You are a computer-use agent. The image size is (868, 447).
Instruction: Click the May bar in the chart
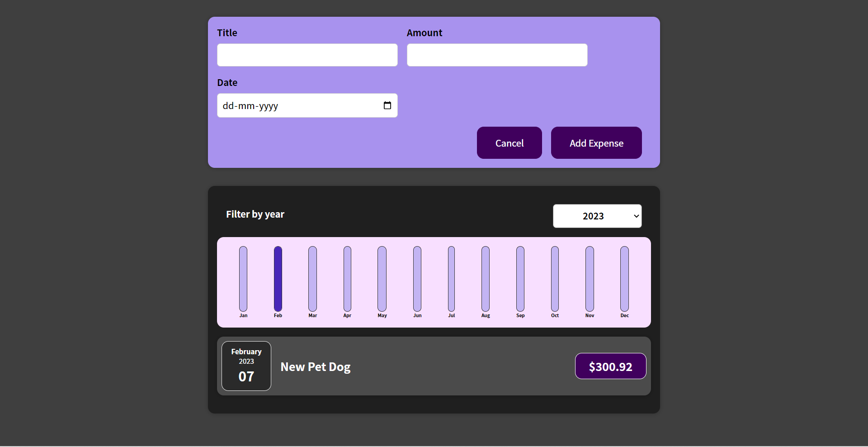coord(382,278)
